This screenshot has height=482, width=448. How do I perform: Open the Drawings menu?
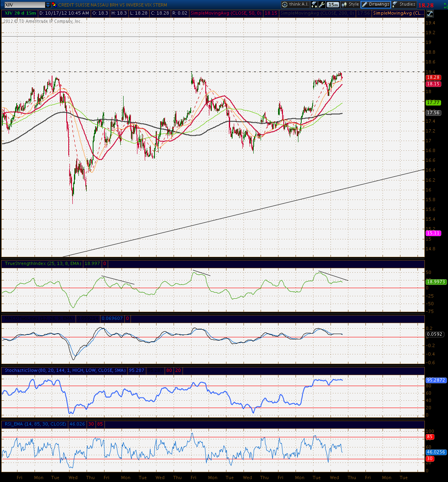pos(376,4)
